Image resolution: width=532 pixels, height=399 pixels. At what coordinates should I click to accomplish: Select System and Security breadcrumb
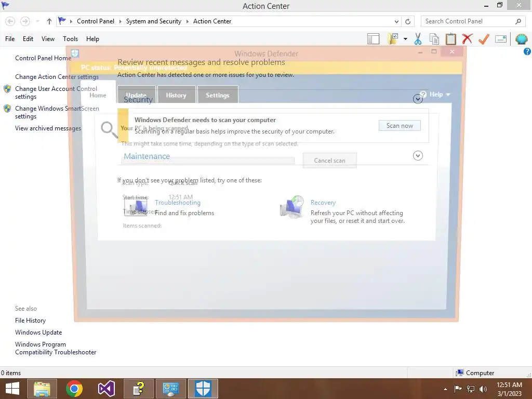[154, 21]
